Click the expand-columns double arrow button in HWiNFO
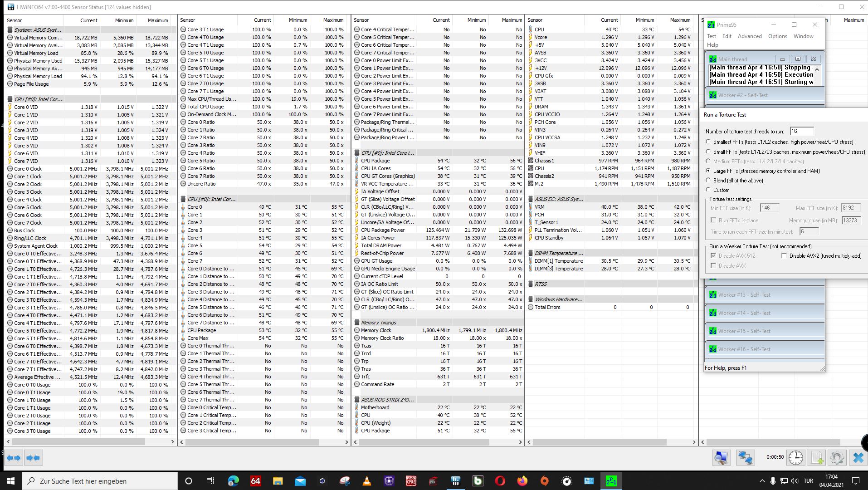This screenshot has width=868, height=490. [x=14, y=458]
